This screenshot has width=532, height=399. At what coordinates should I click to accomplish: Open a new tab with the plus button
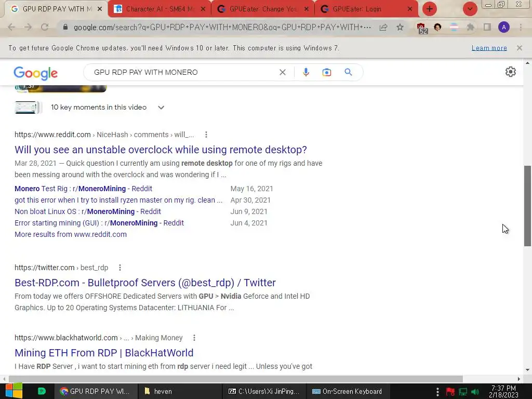(x=429, y=9)
